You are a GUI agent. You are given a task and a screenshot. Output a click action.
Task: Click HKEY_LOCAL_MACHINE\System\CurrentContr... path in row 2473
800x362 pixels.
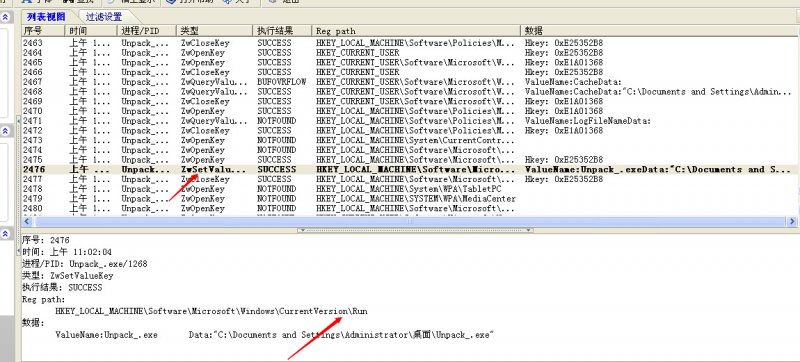pos(415,140)
